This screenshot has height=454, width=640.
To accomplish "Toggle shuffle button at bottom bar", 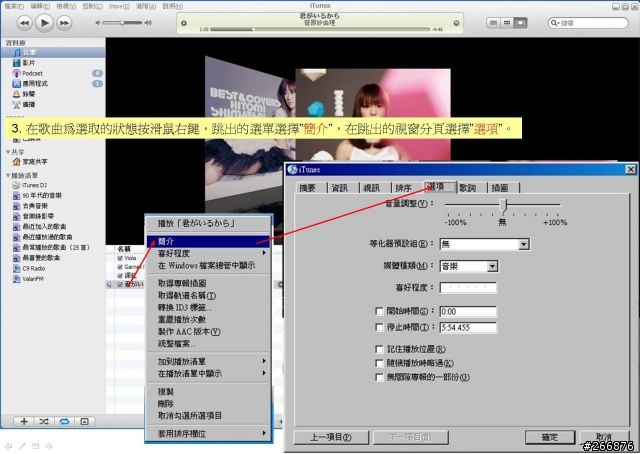I will pos(44,421).
